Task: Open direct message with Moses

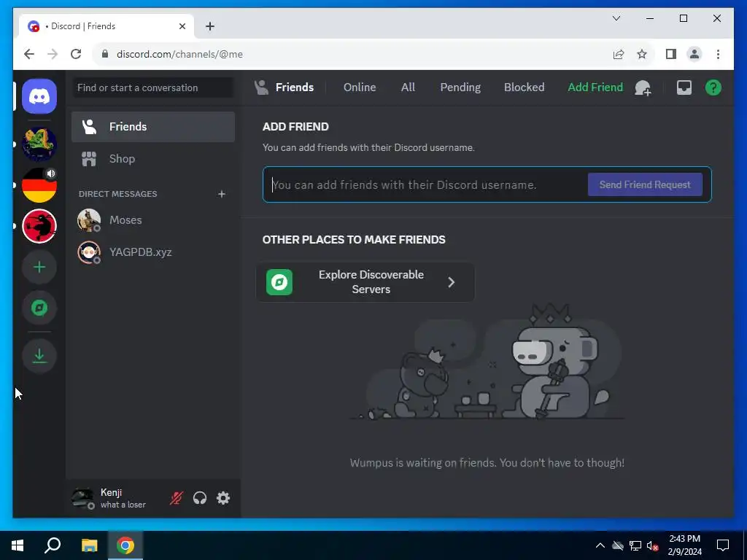Action: pos(153,220)
